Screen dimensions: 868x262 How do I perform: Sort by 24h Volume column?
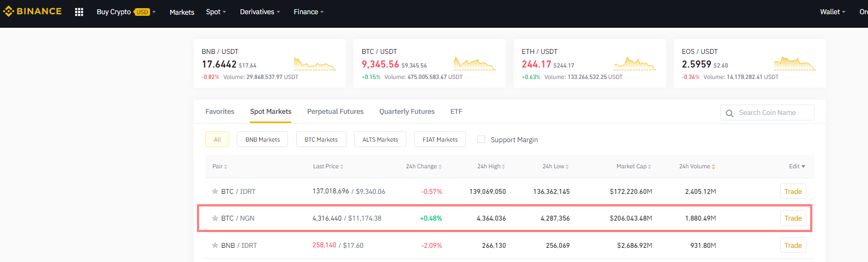tap(697, 166)
